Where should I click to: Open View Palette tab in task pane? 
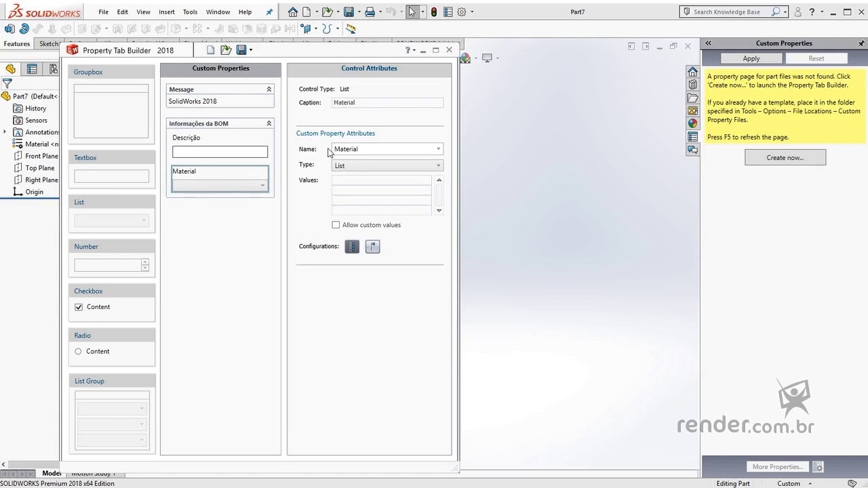tap(692, 110)
